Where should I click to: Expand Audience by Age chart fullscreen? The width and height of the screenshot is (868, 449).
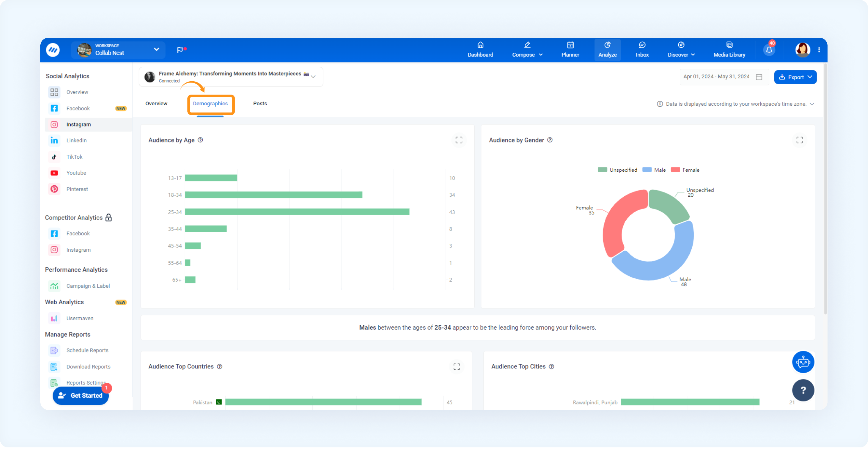coord(459,140)
